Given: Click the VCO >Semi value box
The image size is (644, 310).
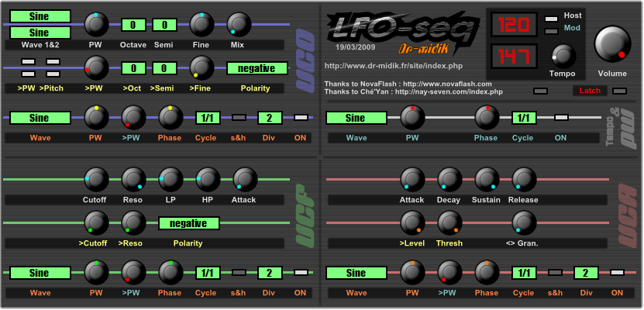Looking at the screenshot, I should click(x=164, y=68).
